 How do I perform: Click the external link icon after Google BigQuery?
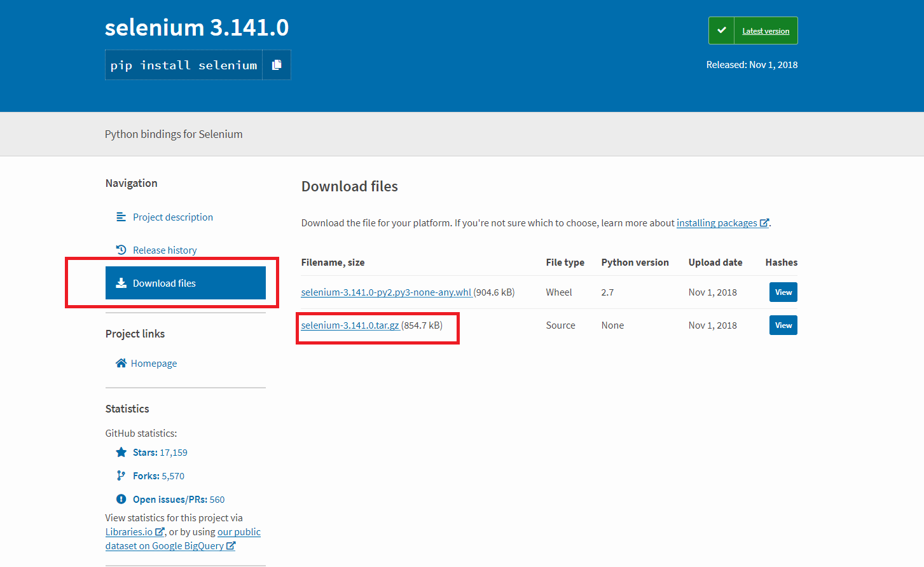coord(231,545)
